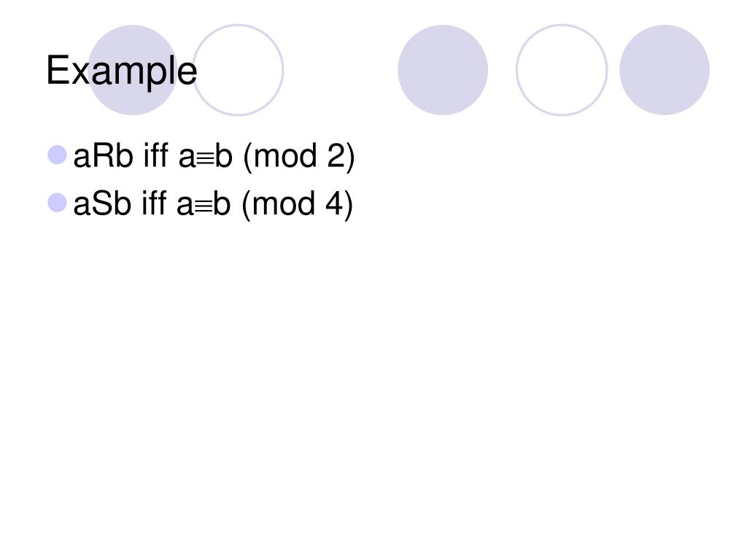Click the rightmost filled lavender circle
This screenshot has height=560, width=747.
tap(665, 70)
